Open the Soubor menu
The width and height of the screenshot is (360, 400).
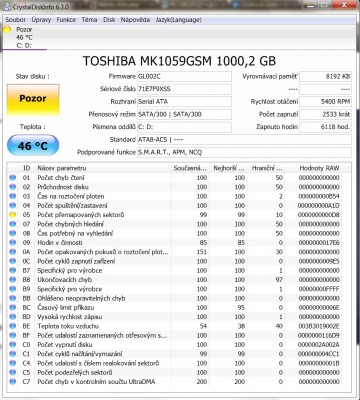point(16,20)
